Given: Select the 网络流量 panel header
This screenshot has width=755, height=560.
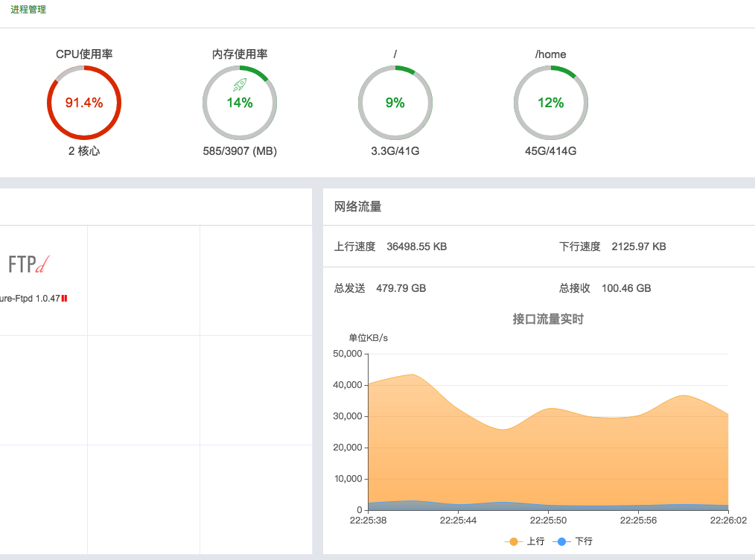Looking at the screenshot, I should pos(358,207).
